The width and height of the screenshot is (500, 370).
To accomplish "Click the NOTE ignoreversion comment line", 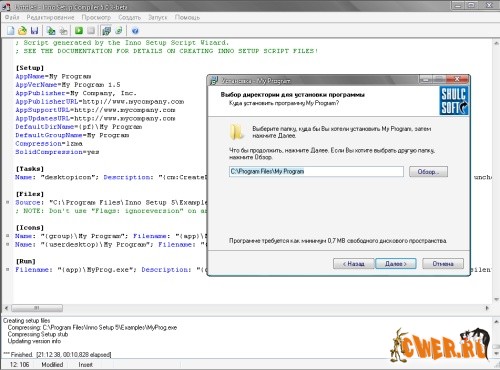I will [111, 211].
